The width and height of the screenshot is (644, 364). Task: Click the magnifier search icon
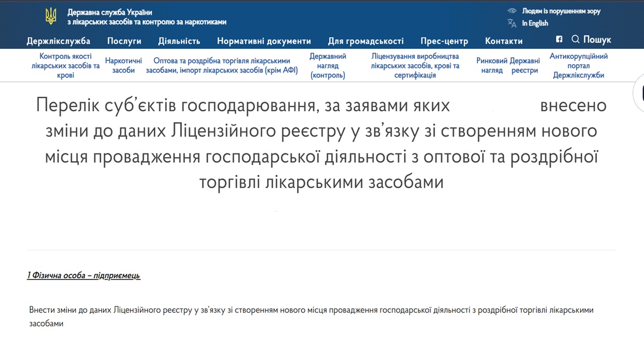click(575, 40)
